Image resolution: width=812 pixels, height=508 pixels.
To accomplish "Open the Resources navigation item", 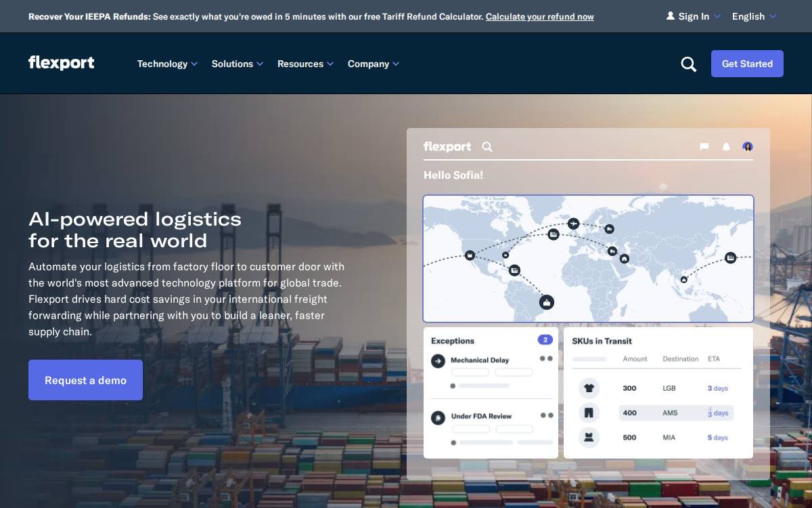I will point(300,64).
